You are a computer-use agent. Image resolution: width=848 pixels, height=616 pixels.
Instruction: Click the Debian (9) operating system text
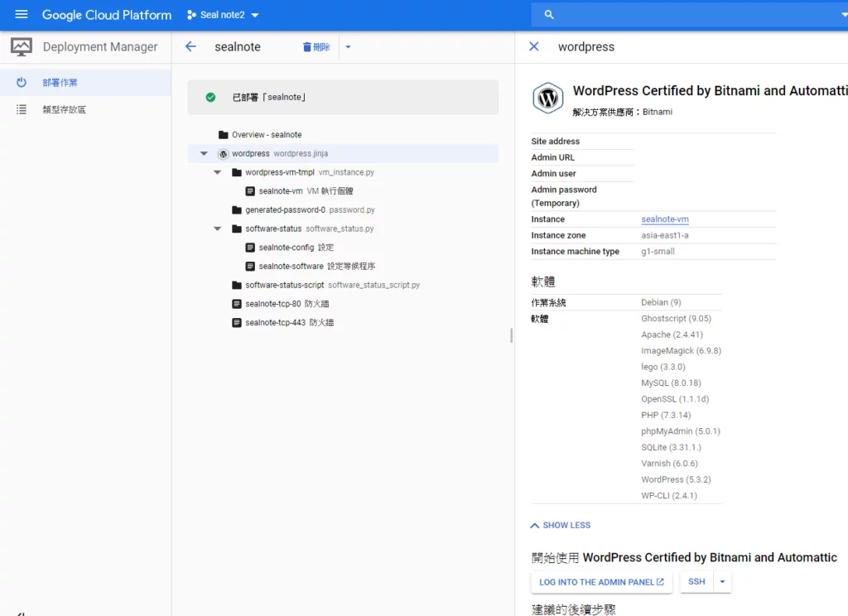661,302
